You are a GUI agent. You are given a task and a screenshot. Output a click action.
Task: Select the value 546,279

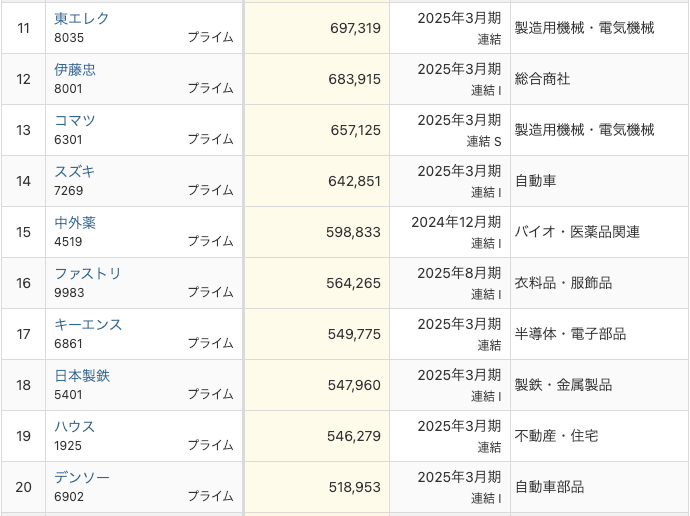[x=354, y=436]
